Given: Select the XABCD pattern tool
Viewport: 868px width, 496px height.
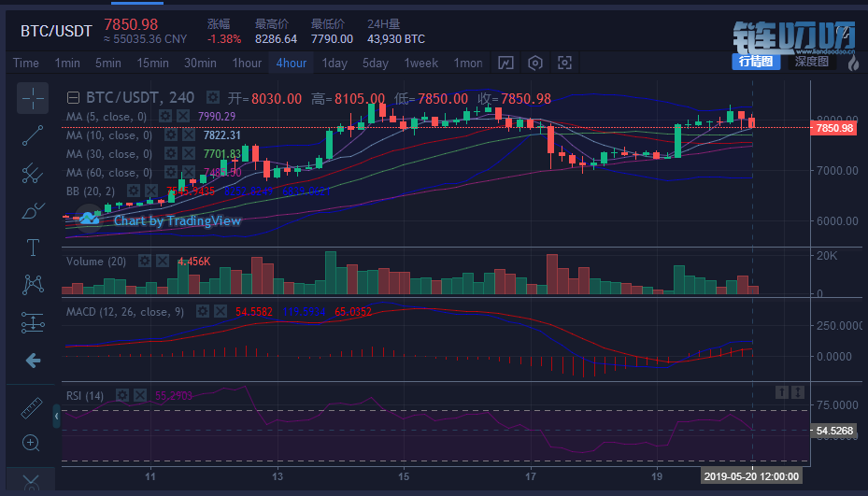Looking at the screenshot, I should [x=33, y=285].
